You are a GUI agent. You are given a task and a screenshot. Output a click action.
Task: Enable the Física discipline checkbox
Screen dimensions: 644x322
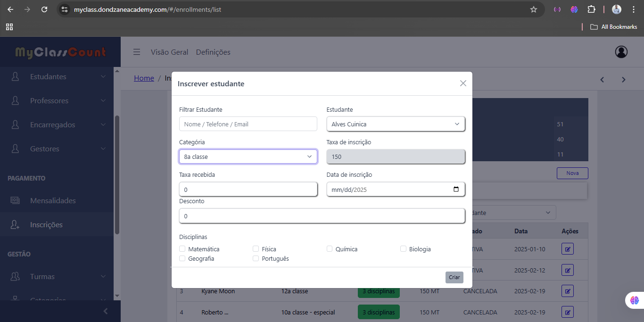coord(256,249)
